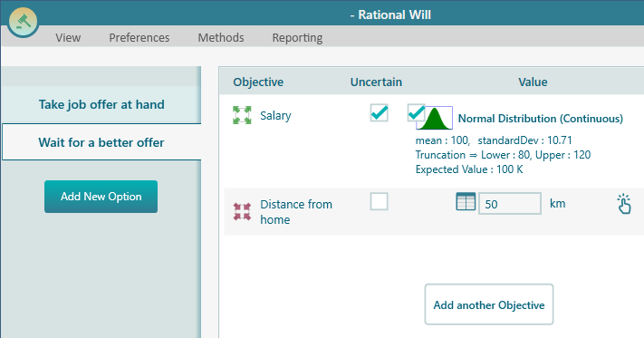Click the Uncertain column header
Image resolution: width=644 pixels, height=338 pixels.
pos(376,82)
